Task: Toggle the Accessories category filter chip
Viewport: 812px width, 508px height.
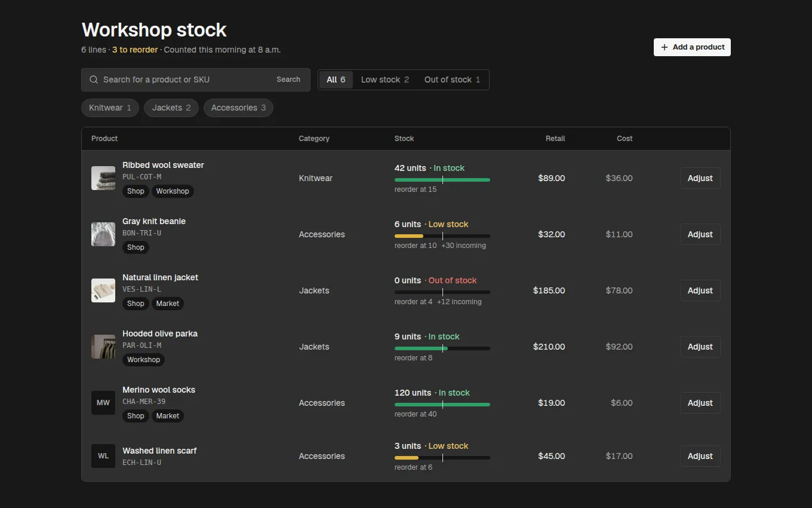Action: 238,108
